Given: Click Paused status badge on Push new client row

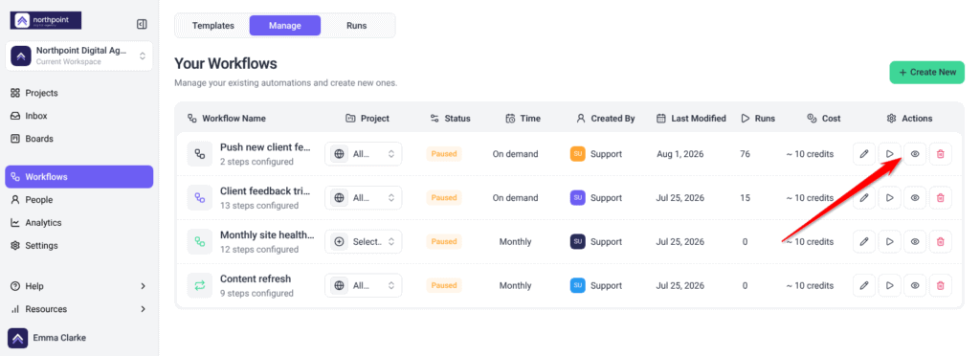Looking at the screenshot, I should [x=444, y=154].
